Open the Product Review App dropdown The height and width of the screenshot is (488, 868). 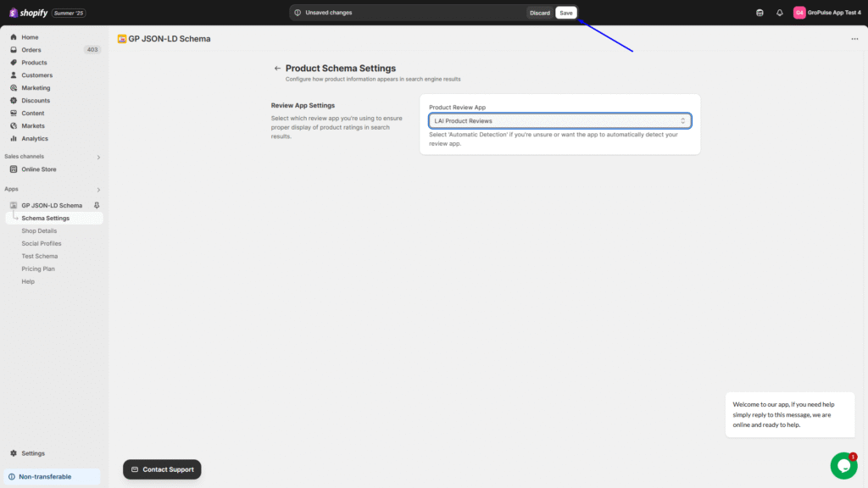(559, 120)
